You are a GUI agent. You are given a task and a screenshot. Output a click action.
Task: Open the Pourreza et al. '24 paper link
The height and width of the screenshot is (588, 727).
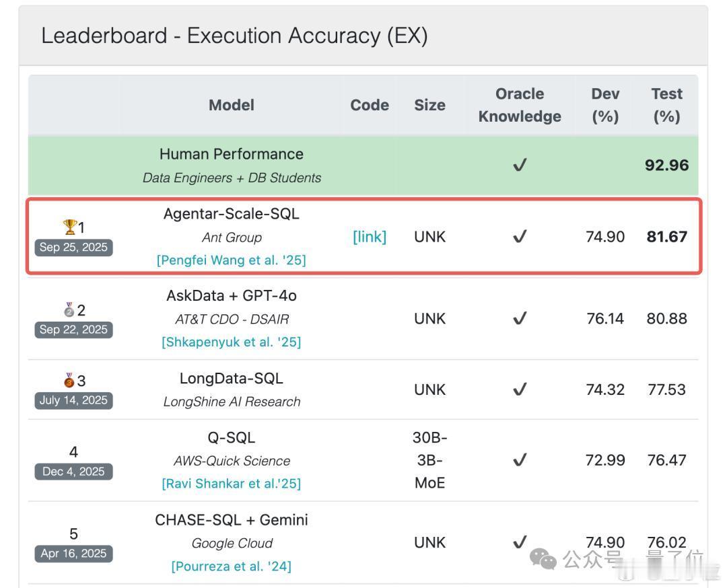coord(232,566)
